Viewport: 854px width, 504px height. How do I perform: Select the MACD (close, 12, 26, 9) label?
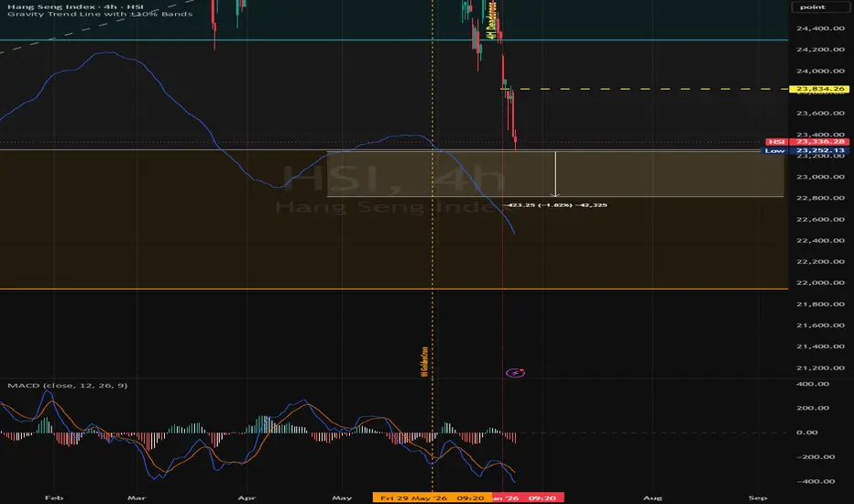(x=68, y=385)
